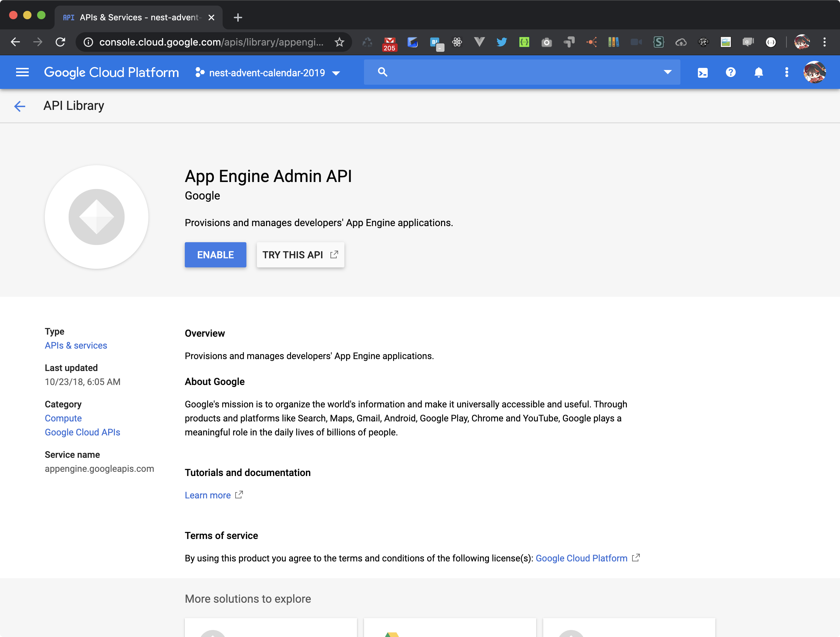This screenshot has height=637, width=840.
Task: Close the APIs & Services tab
Action: coord(211,17)
